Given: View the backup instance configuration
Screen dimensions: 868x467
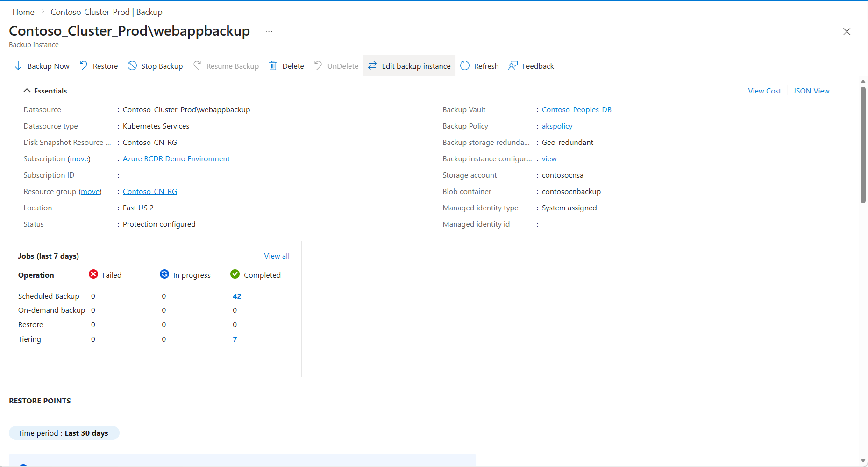Looking at the screenshot, I should (549, 159).
